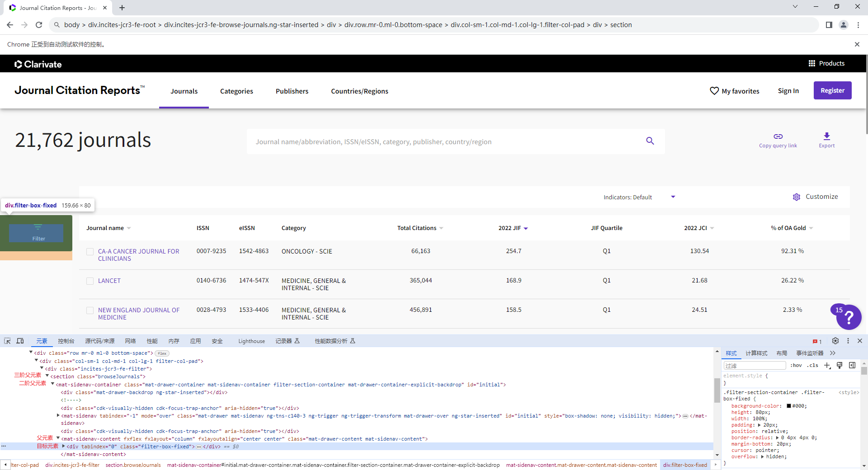The width and height of the screenshot is (868, 470).
Task: Click the DevTools red error counter
Action: (x=817, y=341)
